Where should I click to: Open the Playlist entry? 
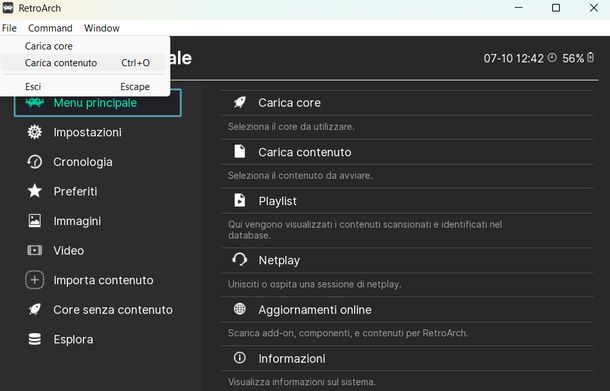407,201
